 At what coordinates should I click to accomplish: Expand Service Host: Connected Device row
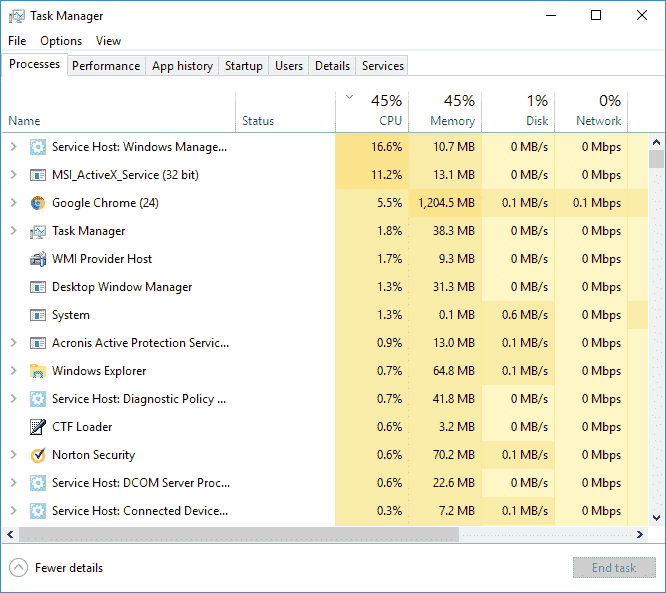(14, 511)
